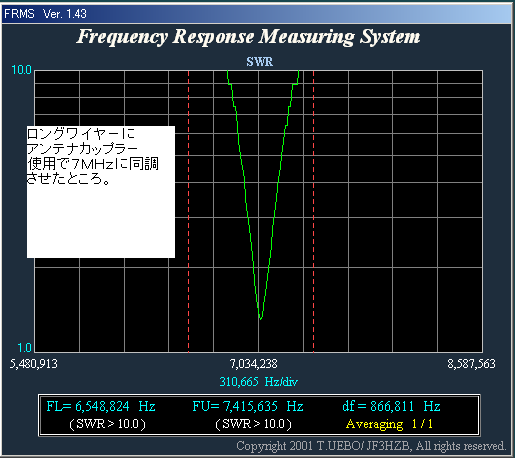The image size is (515, 458).
Task: Click the center frequency 7,034,238 label
Action: [x=253, y=364]
